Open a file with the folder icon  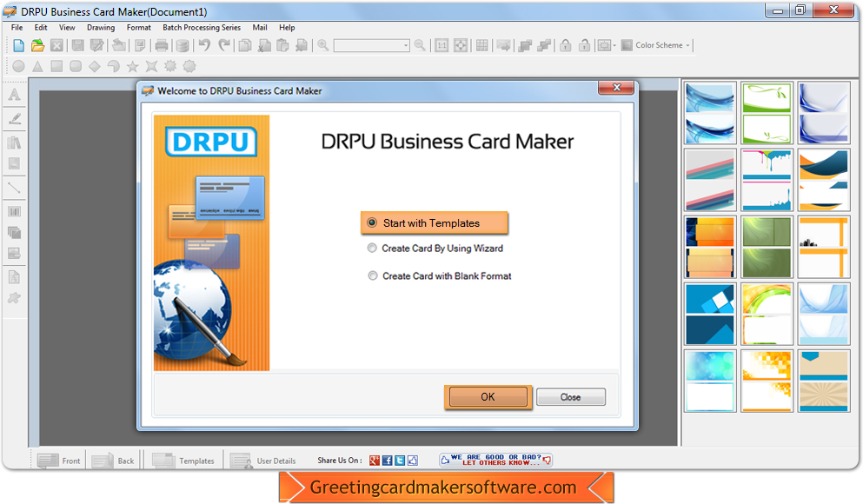tap(37, 45)
